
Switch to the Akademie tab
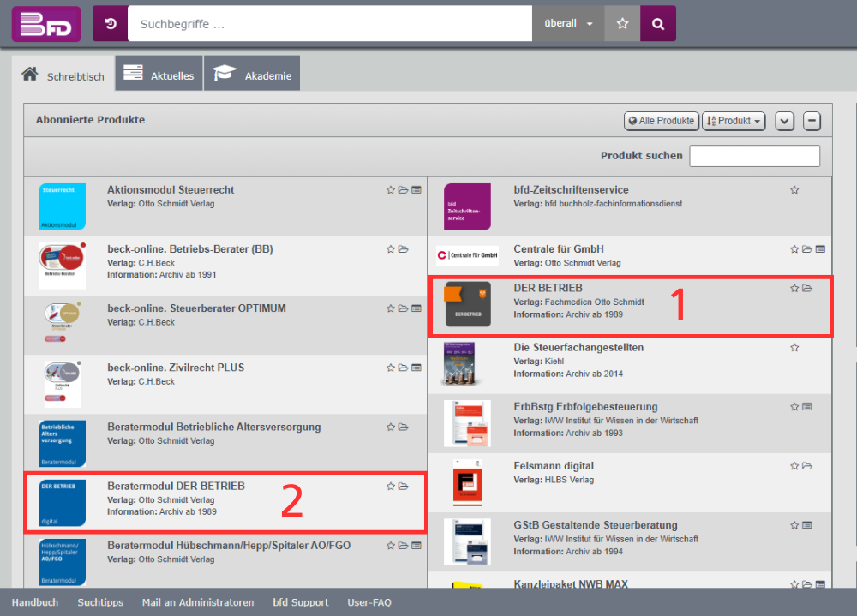coord(253,75)
